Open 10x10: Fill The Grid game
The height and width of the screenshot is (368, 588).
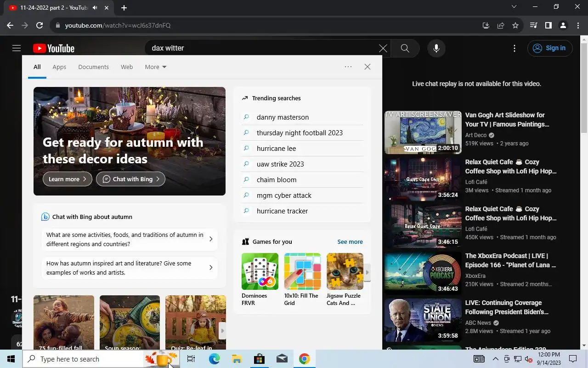[302, 280]
